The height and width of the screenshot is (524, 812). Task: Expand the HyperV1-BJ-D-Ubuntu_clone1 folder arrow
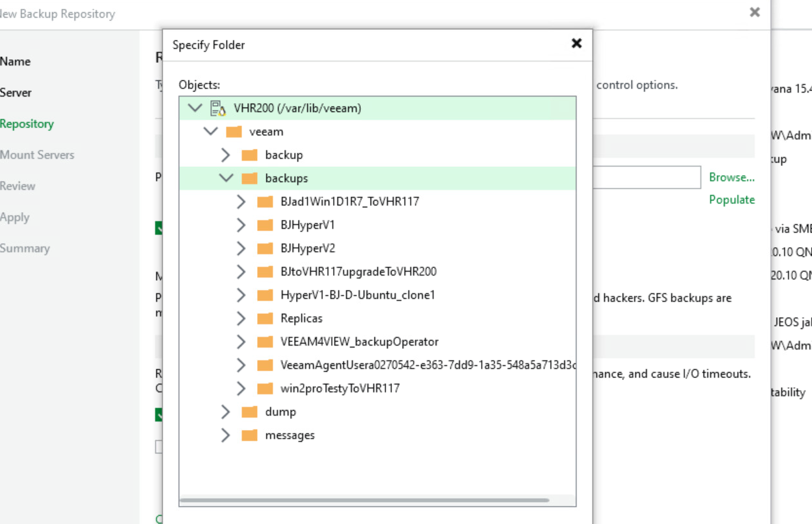click(241, 295)
